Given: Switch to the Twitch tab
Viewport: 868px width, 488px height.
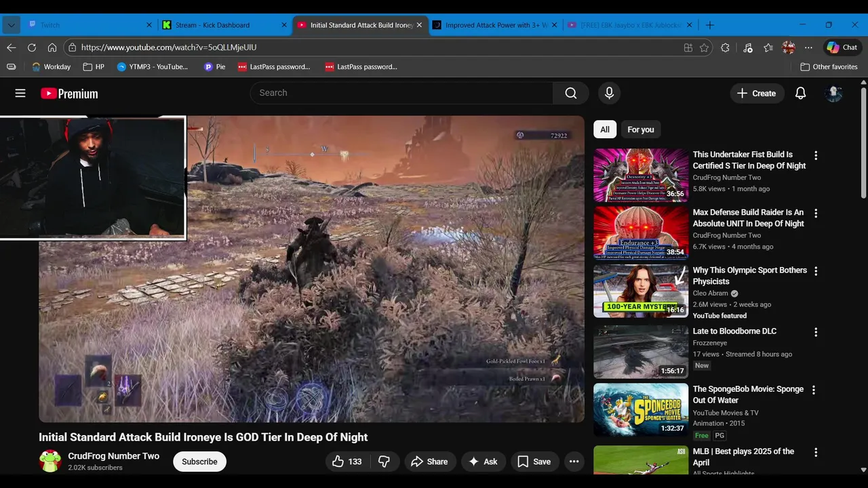Looking at the screenshot, I should coord(89,25).
